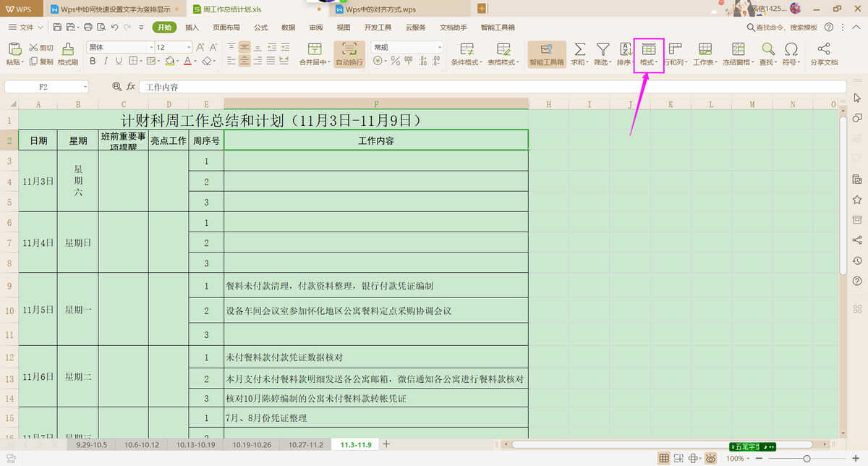Image resolution: width=868 pixels, height=466 pixels.
Task: Toggle Bold formatting
Action: tap(93, 62)
